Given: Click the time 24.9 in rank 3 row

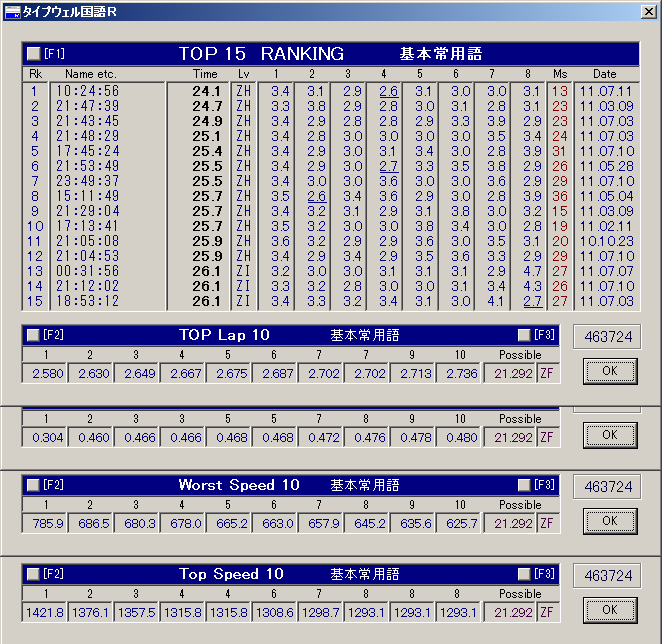Looking at the screenshot, I should (x=207, y=121).
